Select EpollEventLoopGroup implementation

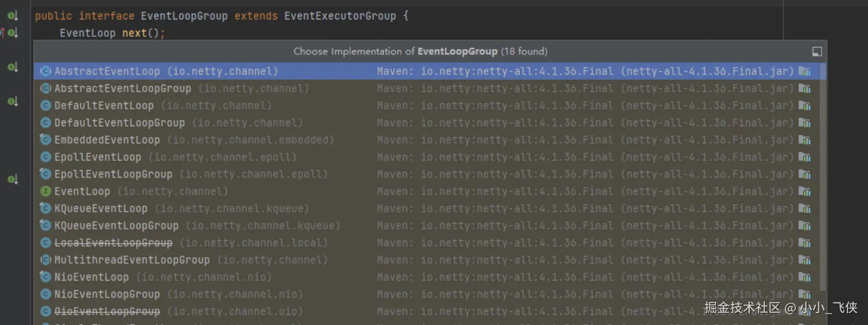point(426,174)
